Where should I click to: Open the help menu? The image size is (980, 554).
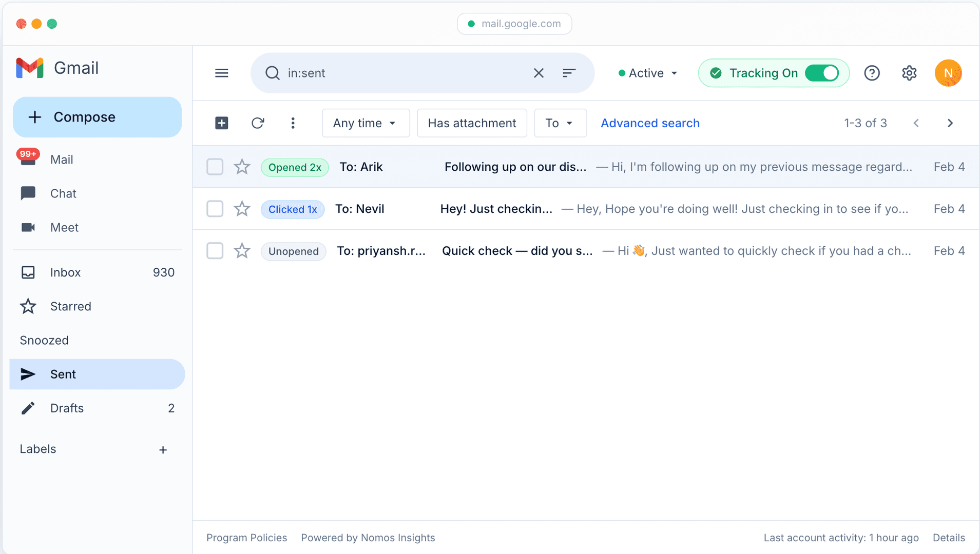pos(872,73)
